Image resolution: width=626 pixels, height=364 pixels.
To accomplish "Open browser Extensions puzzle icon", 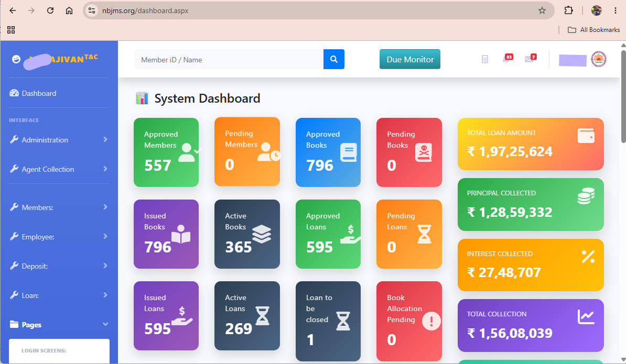I will [x=568, y=10].
